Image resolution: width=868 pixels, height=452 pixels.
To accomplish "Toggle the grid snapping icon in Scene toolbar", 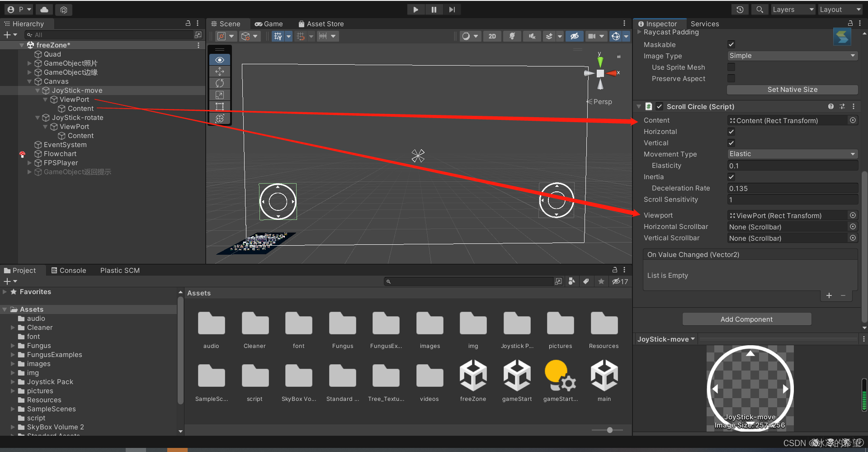I will coord(278,36).
